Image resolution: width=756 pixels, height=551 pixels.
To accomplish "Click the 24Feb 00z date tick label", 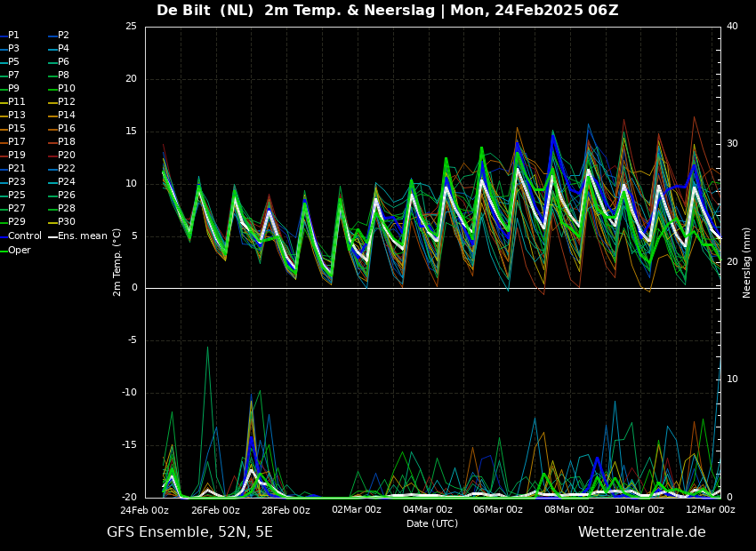I will [144, 509].
